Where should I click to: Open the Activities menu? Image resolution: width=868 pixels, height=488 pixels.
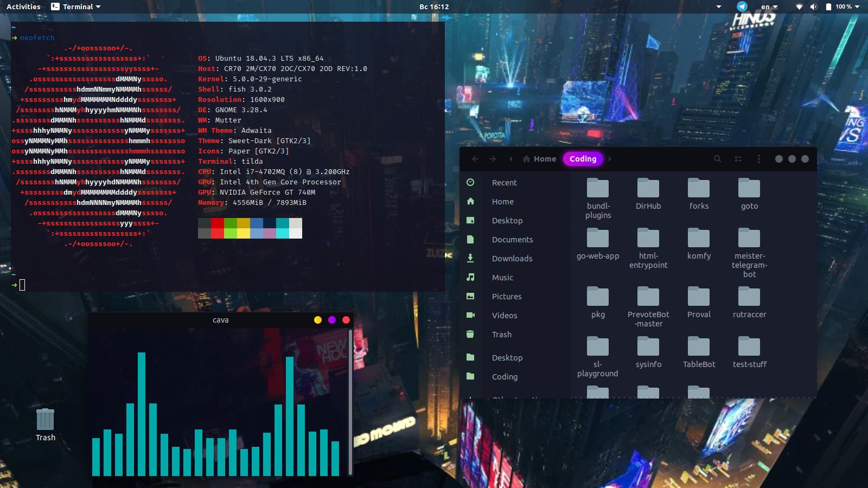[23, 7]
